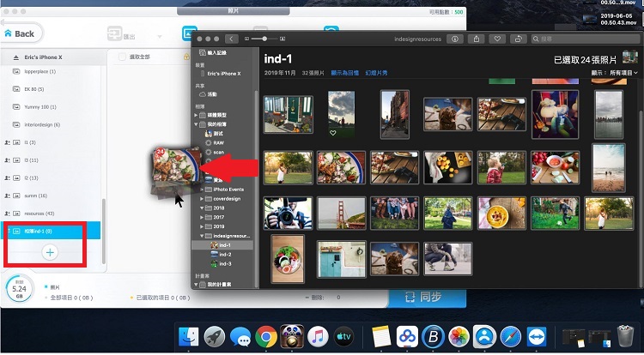Expand the iPhoto Events folder
The height and width of the screenshot is (355, 644).
pos(202,190)
